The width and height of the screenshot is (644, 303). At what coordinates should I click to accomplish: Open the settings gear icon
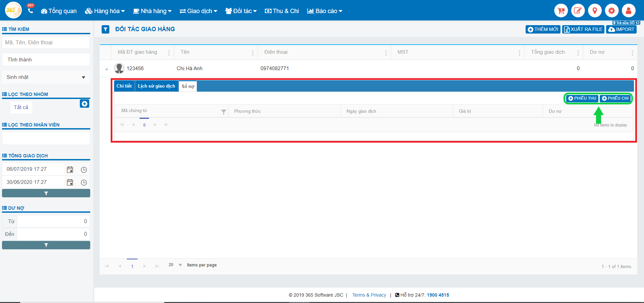(x=612, y=11)
